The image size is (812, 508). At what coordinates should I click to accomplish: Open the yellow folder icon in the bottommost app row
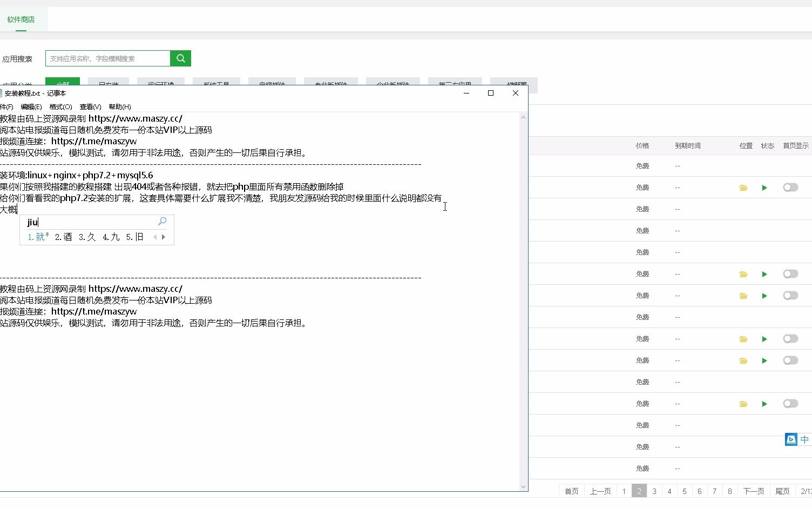click(743, 403)
